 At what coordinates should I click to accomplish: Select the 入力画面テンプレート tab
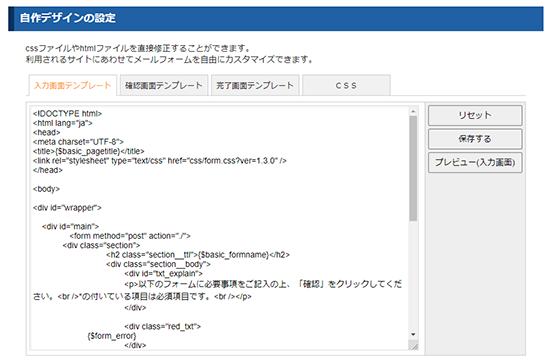(x=73, y=85)
